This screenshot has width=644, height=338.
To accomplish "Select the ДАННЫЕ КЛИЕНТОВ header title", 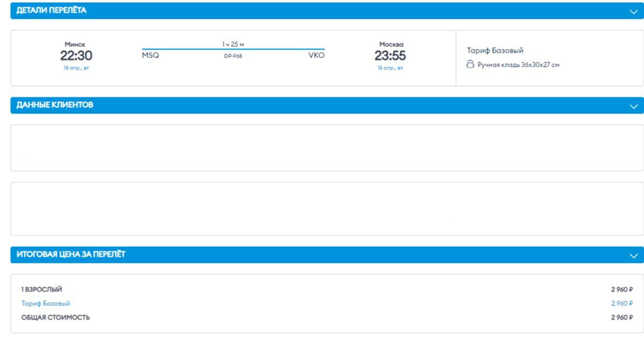I will 55,105.
